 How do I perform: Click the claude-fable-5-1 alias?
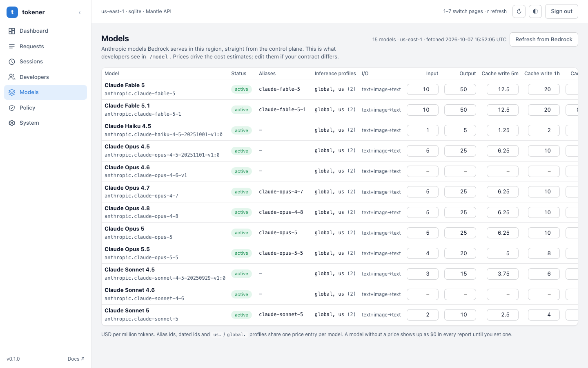pos(283,110)
